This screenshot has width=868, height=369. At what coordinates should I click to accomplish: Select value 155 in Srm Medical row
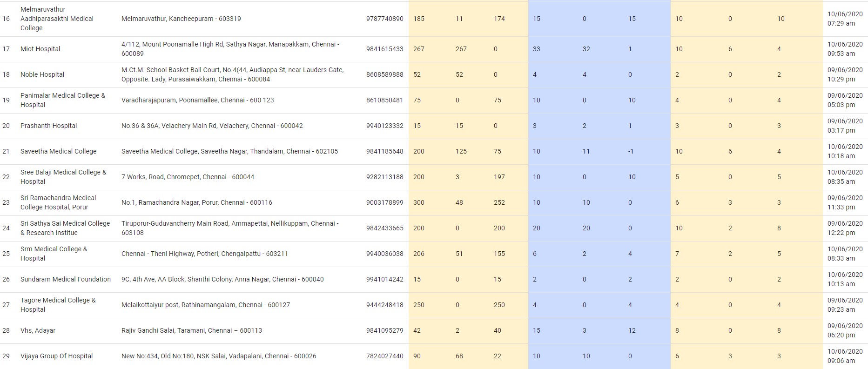coord(499,254)
